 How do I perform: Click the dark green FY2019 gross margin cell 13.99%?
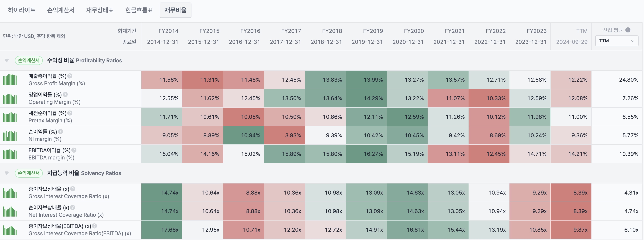pyautogui.click(x=366, y=80)
